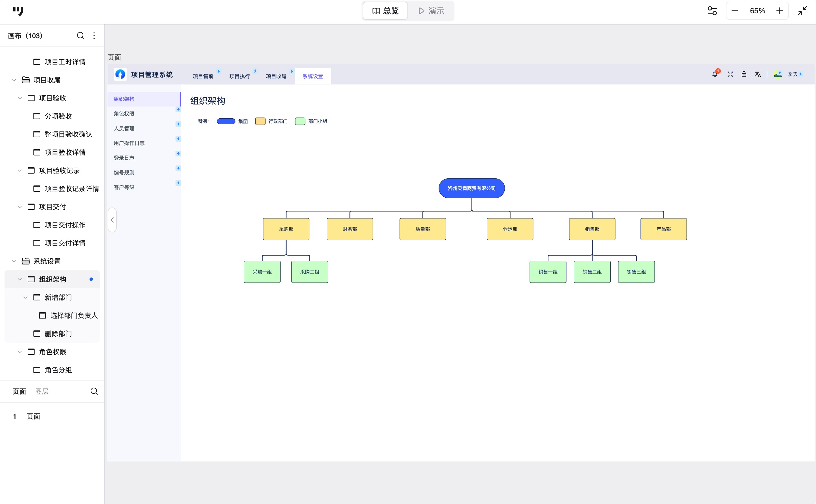This screenshot has width=816, height=504.
Task: Collapse the 角色权限 tree chevron
Action: [20, 352]
